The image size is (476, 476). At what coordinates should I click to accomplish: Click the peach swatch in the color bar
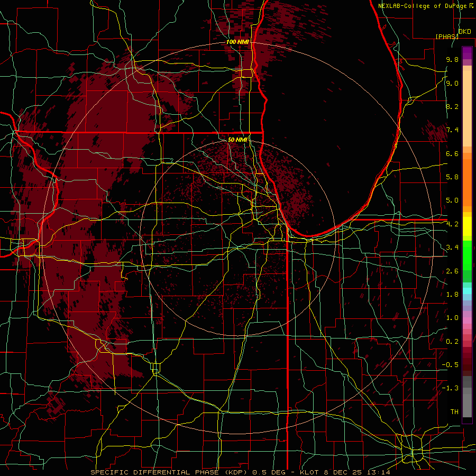pos(467,108)
